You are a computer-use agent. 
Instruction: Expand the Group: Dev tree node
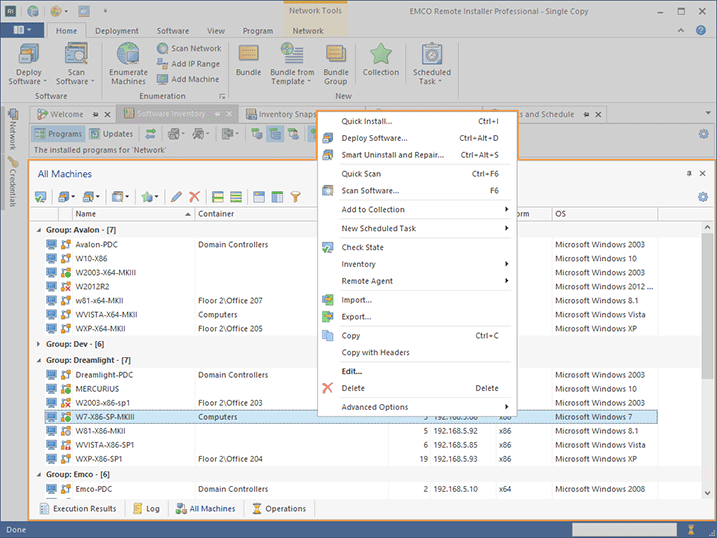coord(40,344)
